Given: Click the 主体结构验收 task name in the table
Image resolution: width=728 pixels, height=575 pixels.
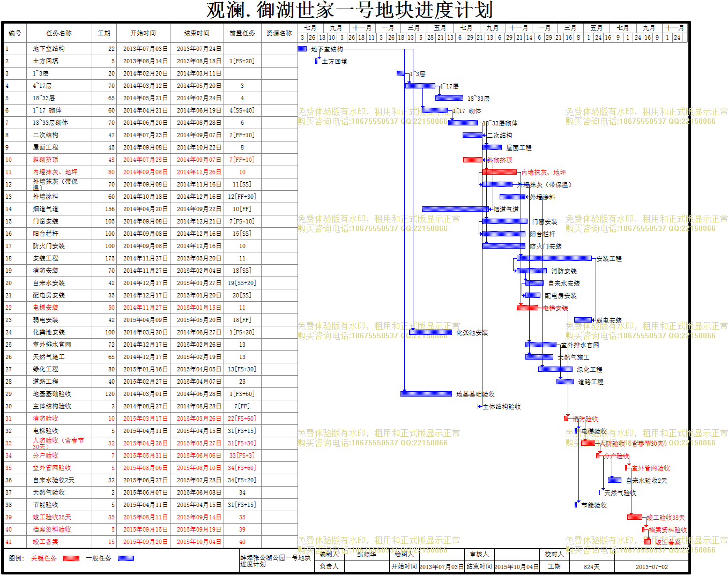Looking at the screenshot, I should pyautogui.click(x=52, y=406).
